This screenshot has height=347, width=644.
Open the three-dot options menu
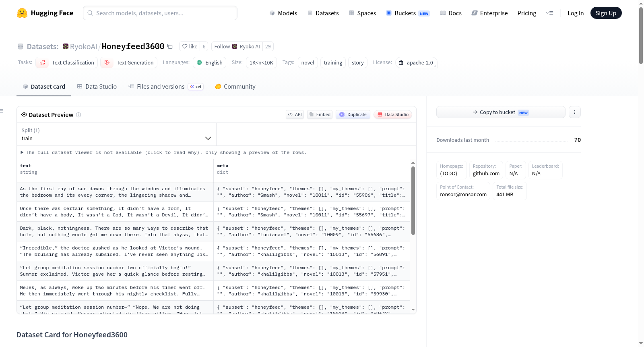click(575, 112)
